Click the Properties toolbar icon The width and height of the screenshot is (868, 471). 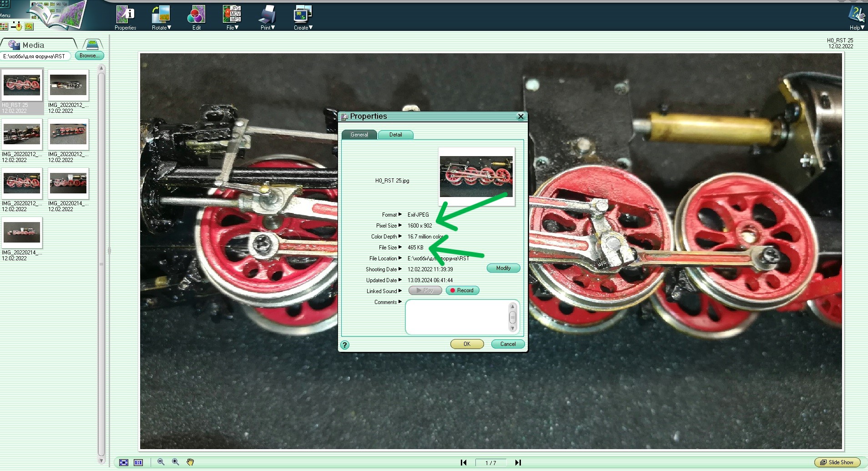point(125,18)
